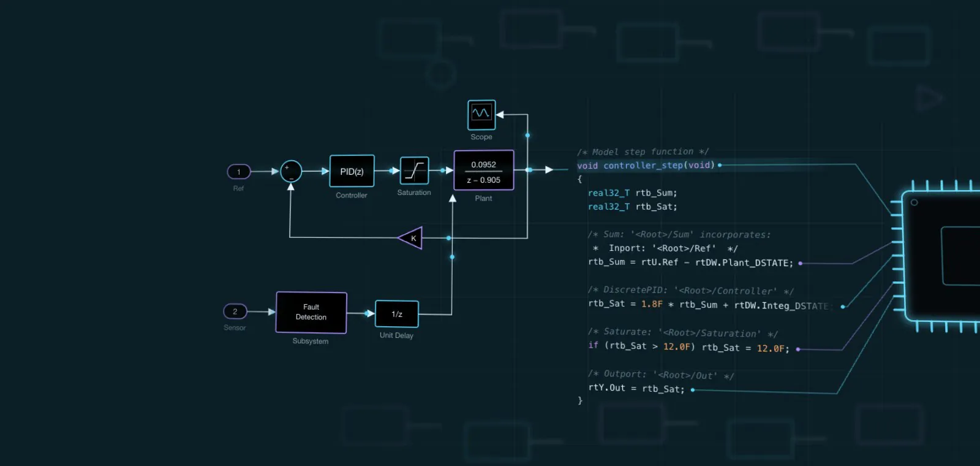Select the "rtb_Sum = rtU.Ref - rtDW.Plant_DSTATE;" line
Image resolution: width=980 pixels, height=466 pixels.
tap(690, 262)
